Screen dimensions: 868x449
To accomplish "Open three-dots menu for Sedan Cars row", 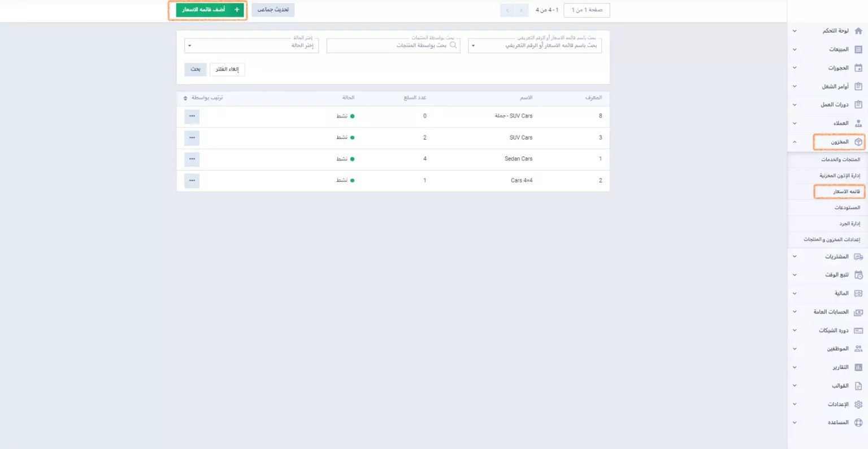I will 192,159.
